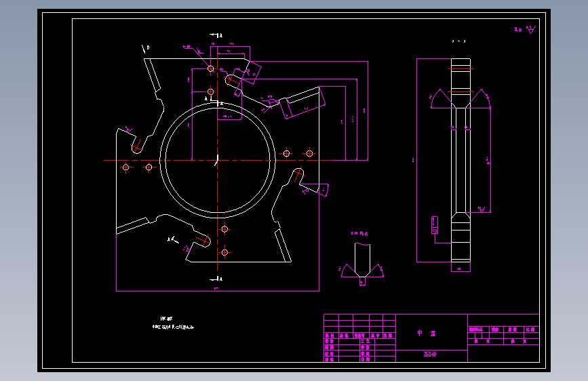Select the 中盘 part name in title block
The height and width of the screenshot is (381, 588).
pyautogui.click(x=427, y=333)
